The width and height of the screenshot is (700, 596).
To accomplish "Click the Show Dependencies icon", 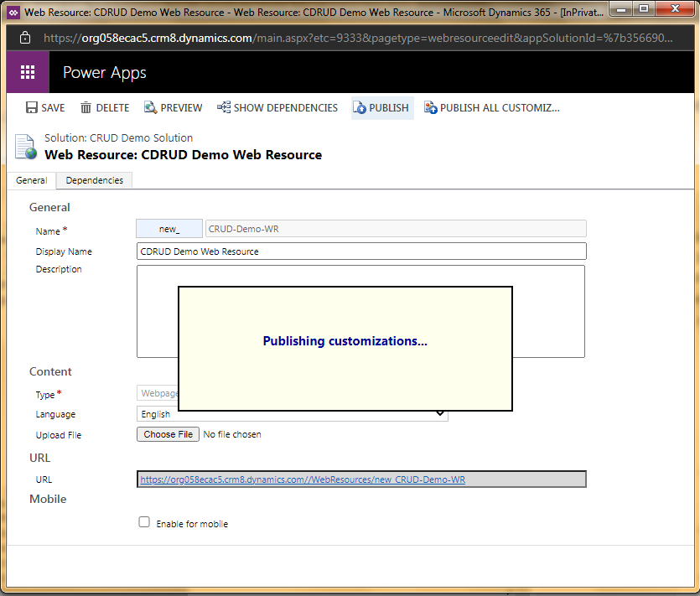I will [224, 107].
